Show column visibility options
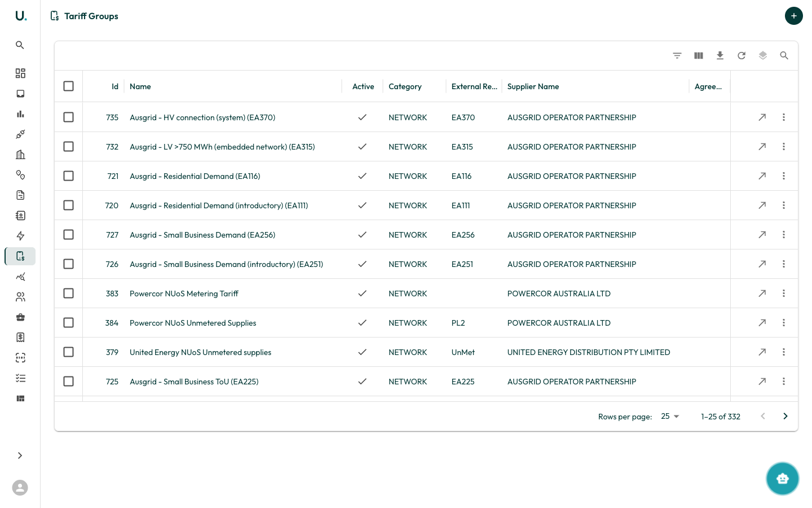Screen dimensions: 812x508 (699, 55)
